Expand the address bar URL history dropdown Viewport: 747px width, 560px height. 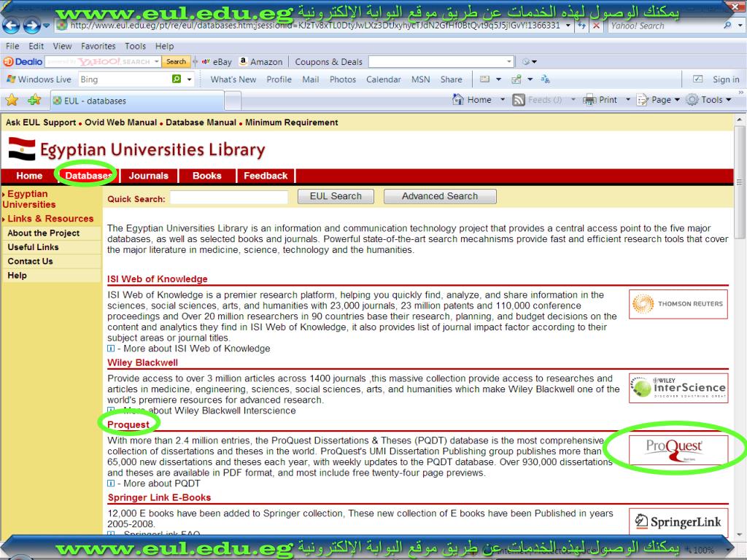pos(568,26)
